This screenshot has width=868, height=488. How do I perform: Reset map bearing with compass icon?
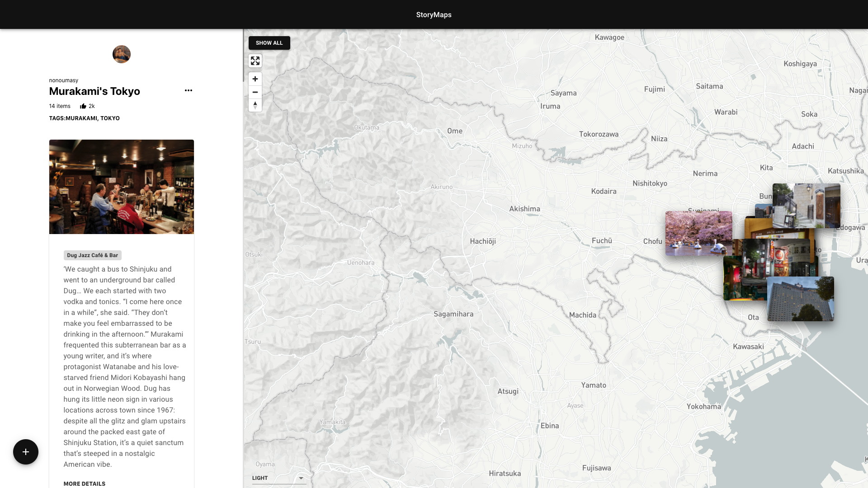point(255,105)
